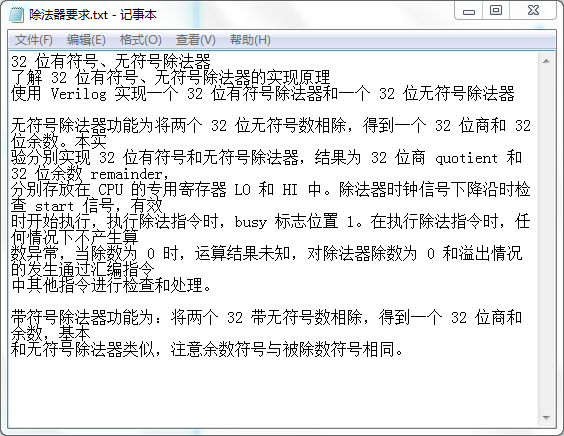Maximize the 记事本 window

point(496,10)
